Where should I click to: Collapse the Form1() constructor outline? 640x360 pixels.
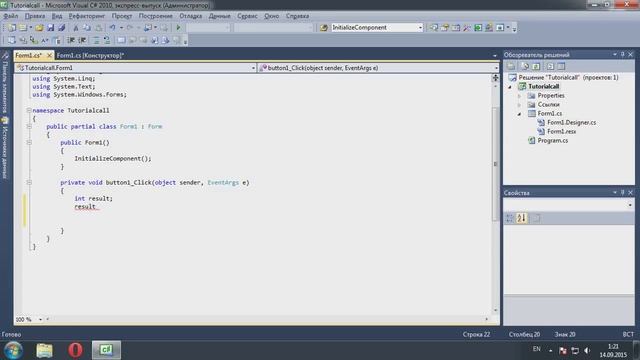pos(29,142)
